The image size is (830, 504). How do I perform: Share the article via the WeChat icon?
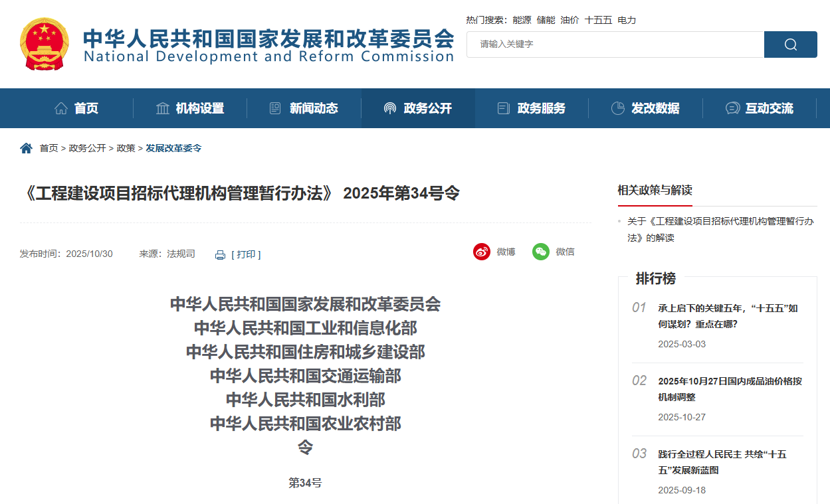[540, 252]
